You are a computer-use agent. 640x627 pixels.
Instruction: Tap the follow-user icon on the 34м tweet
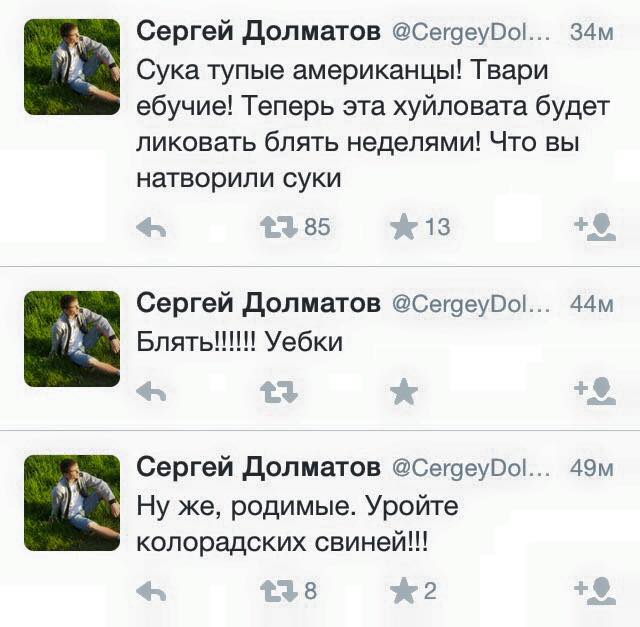point(596,227)
